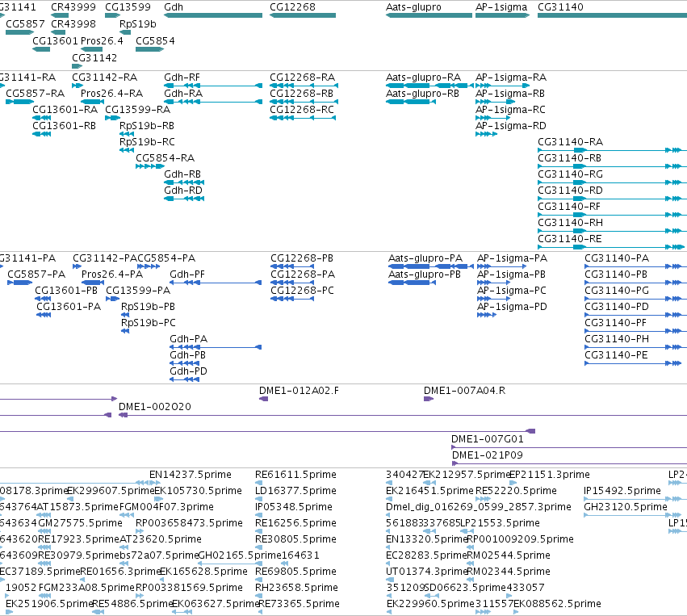Select the RE61611.5prime EST label
Viewport: 687px width, 616px height.
click(295, 475)
